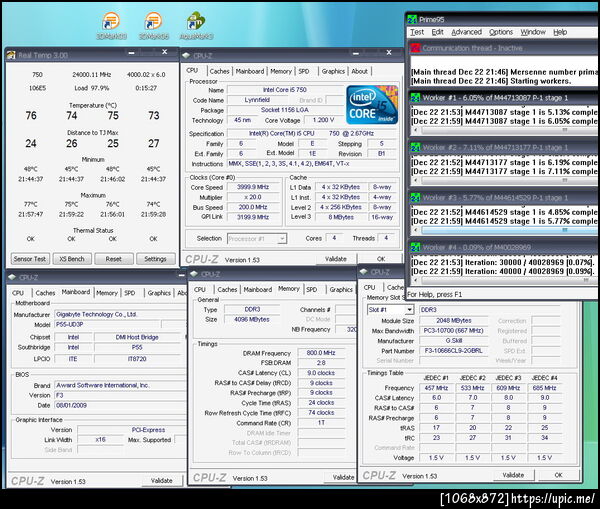Switch to Graphics tab in top CPU-Z
Screen dimensions: 600x509
[333, 71]
